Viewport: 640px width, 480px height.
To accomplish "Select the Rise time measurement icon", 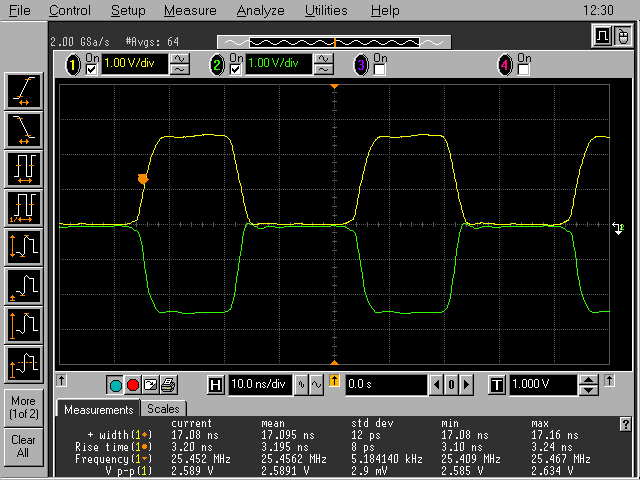I will click(x=24, y=91).
